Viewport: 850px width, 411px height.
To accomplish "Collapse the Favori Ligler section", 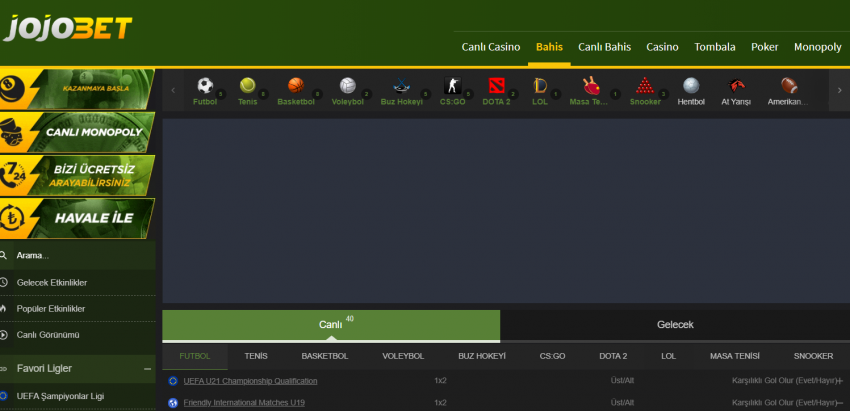I will click(147, 369).
